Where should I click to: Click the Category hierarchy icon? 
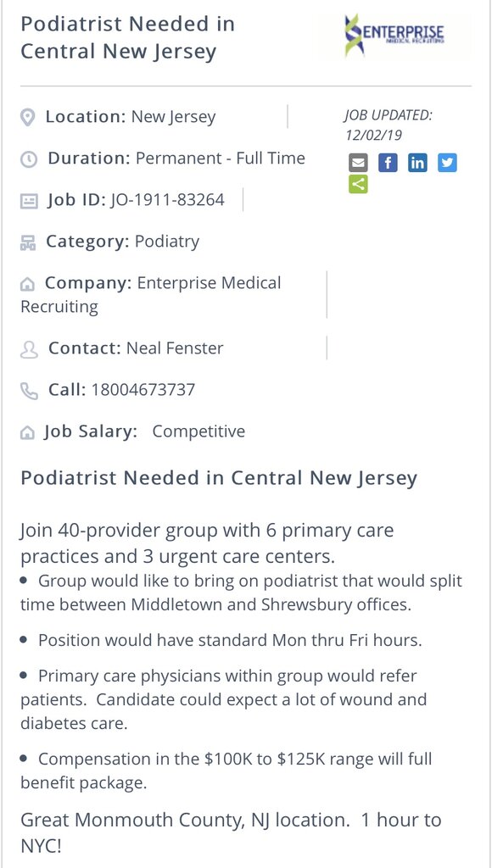click(28, 242)
